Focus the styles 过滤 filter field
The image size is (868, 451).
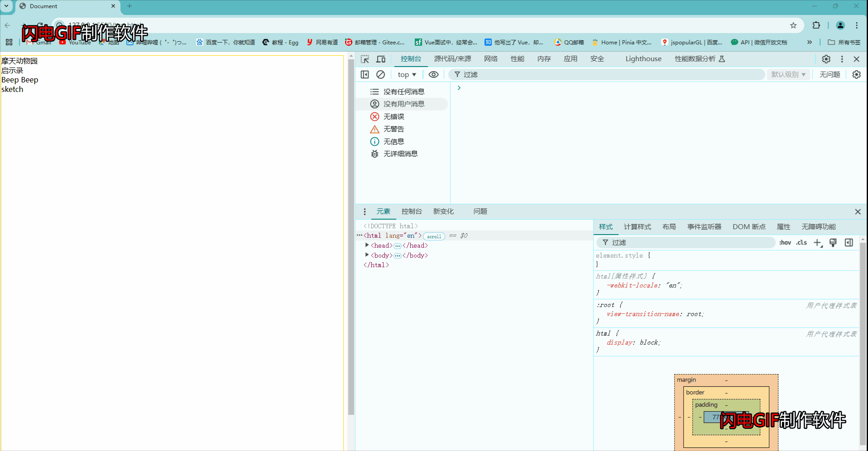686,243
